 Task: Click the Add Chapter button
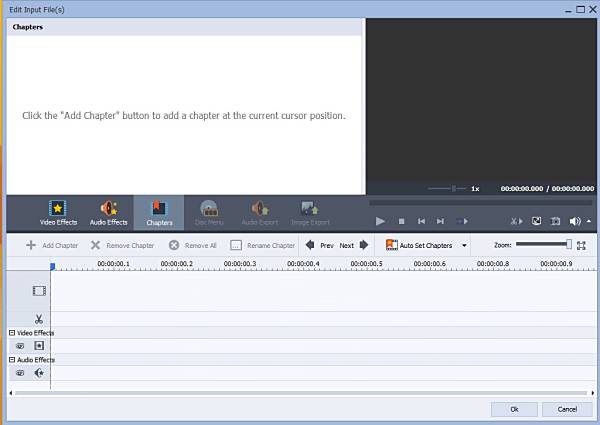(x=52, y=245)
